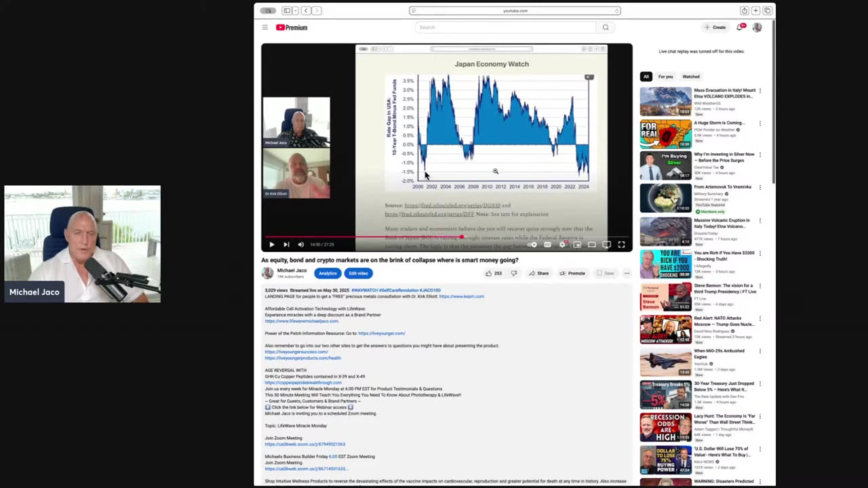
Task: Open options for A Huge Storm video
Action: coord(759,123)
